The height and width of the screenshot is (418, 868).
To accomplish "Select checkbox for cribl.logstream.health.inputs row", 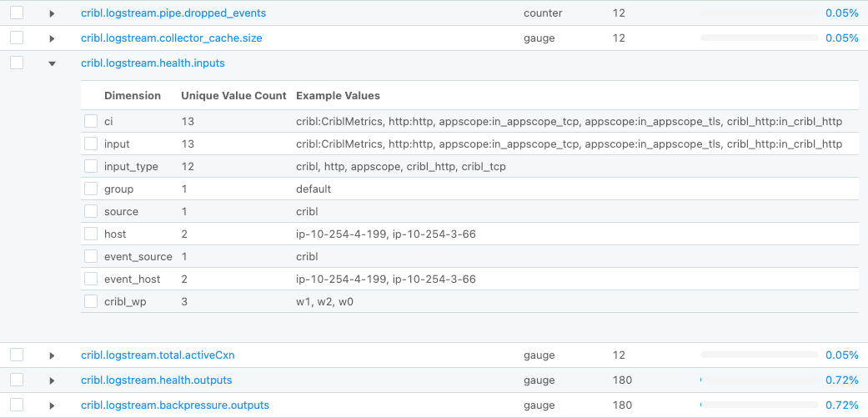I will point(17,63).
